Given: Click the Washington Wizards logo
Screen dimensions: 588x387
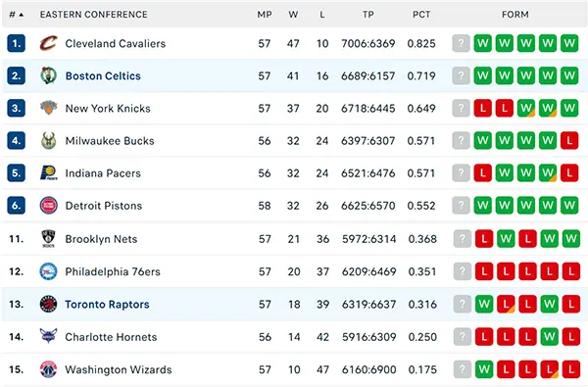Looking at the screenshot, I should (x=48, y=369).
